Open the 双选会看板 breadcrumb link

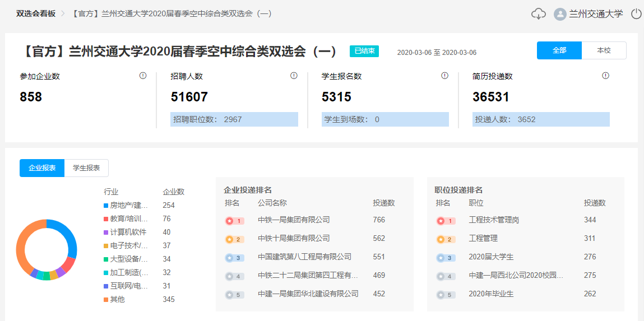tap(36, 13)
